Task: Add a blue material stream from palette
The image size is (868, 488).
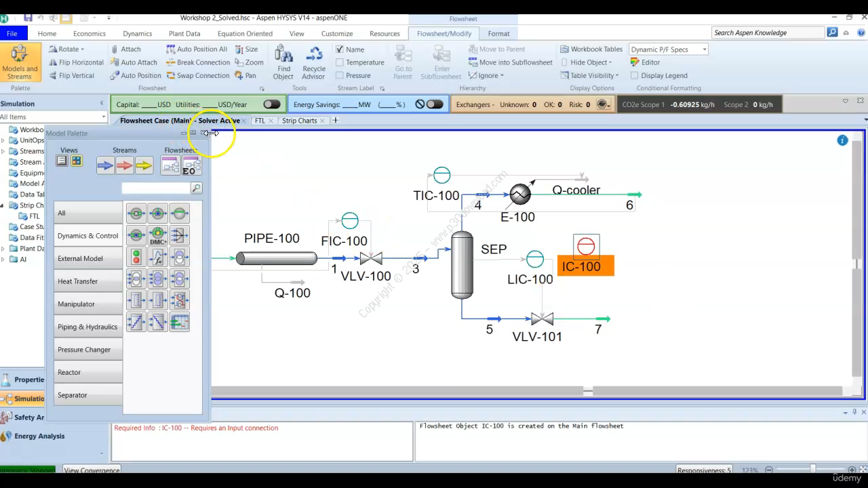Action: tap(105, 165)
